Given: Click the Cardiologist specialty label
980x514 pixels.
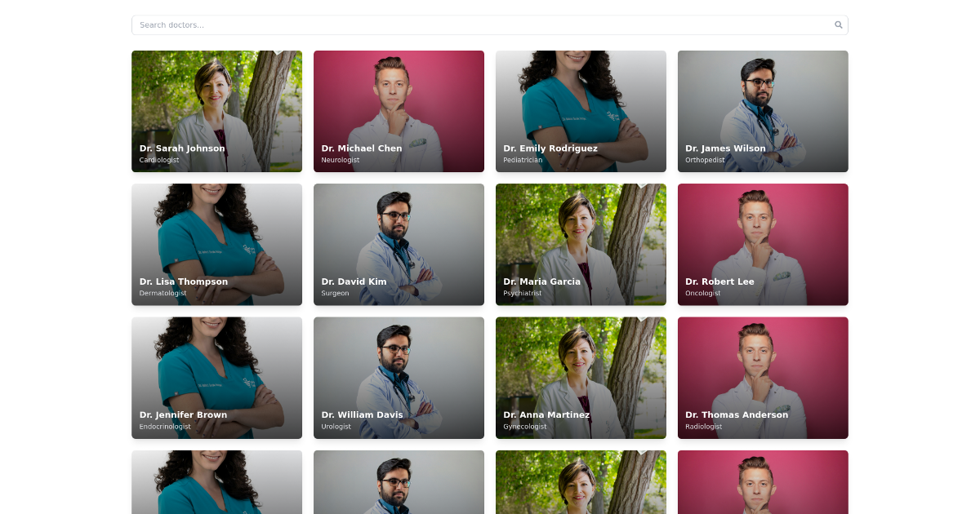Looking at the screenshot, I should coord(159,160).
